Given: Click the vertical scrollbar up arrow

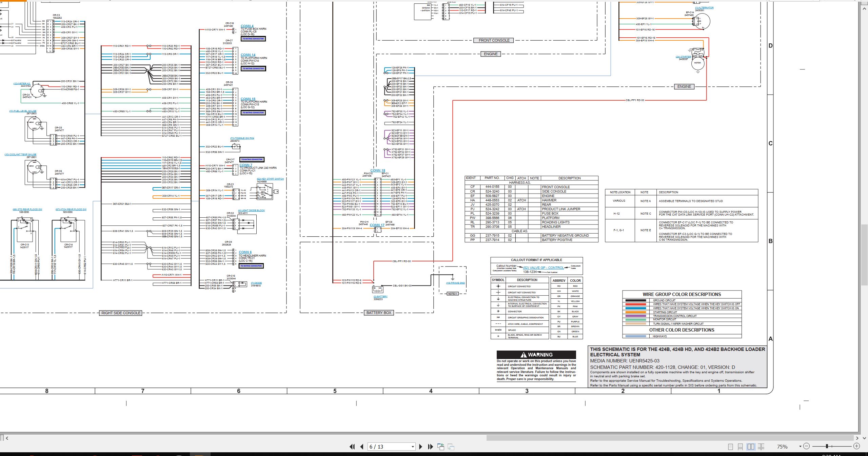Looking at the screenshot, I should pos(864,9).
